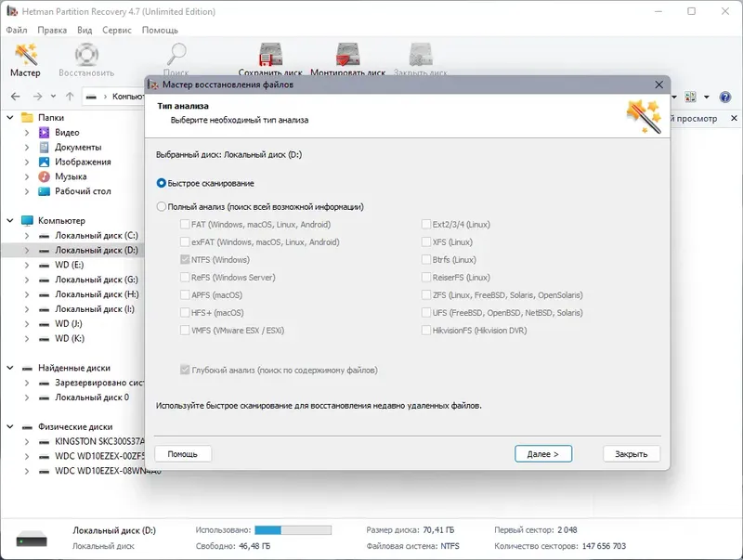
Task: Collapse the Компьютер tree section
Action: point(10,221)
